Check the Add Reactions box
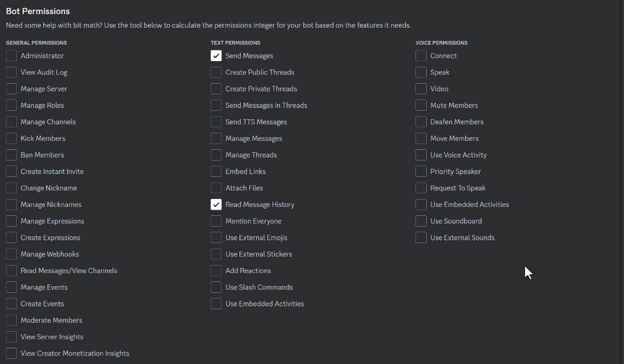 [x=216, y=270]
